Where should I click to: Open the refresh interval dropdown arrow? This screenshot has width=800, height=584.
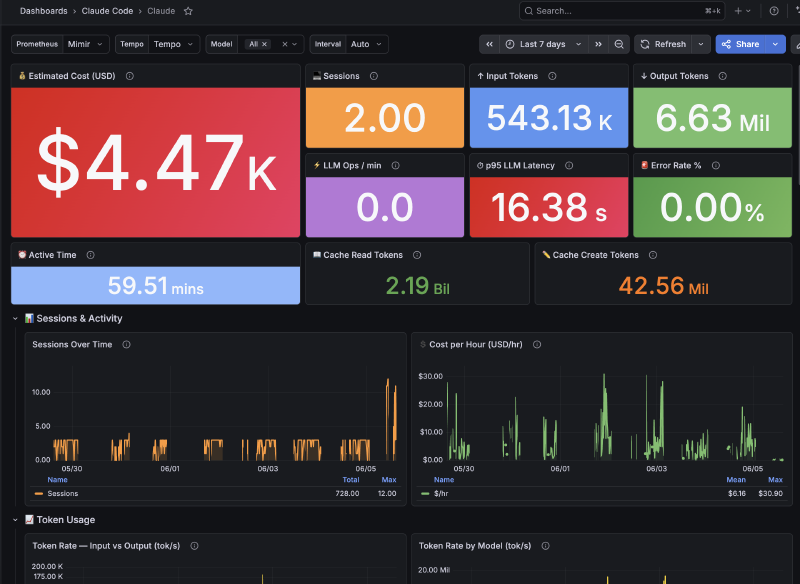tap(701, 44)
